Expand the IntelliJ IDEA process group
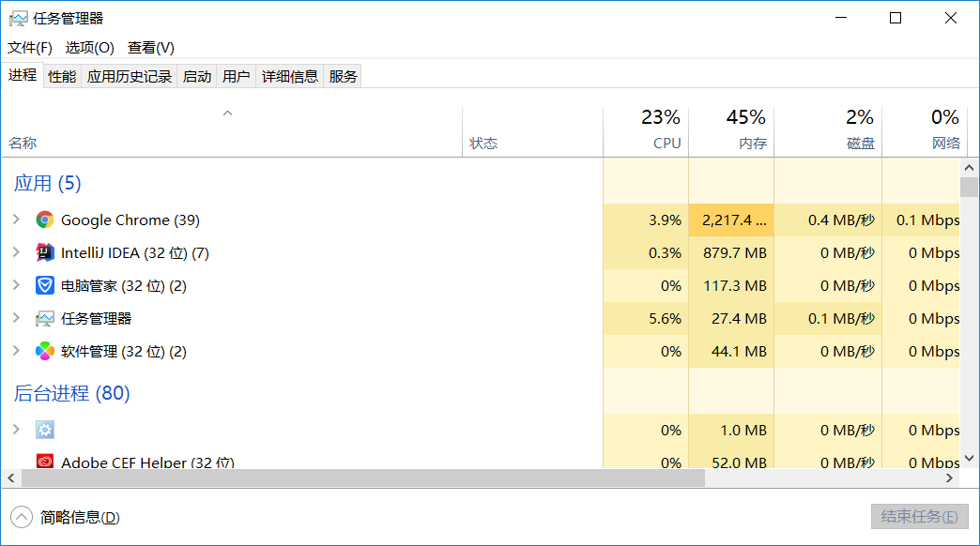The height and width of the screenshot is (546, 980). (x=15, y=252)
